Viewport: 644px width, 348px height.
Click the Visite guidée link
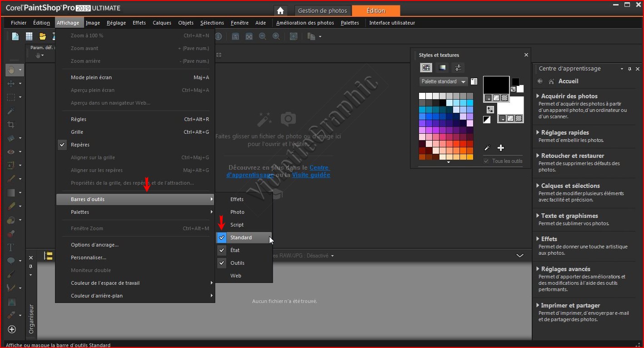click(311, 175)
